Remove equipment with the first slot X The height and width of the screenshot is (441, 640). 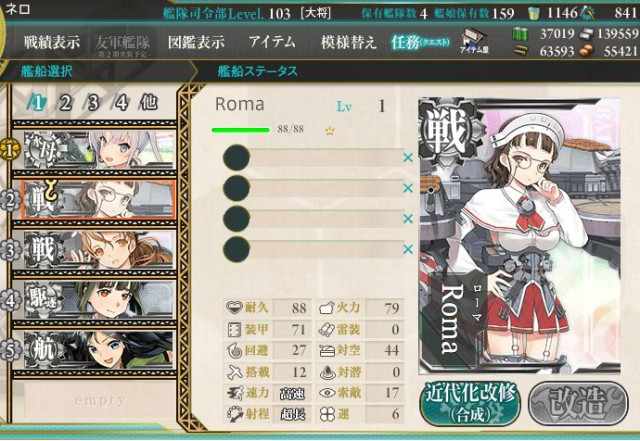tap(408, 158)
